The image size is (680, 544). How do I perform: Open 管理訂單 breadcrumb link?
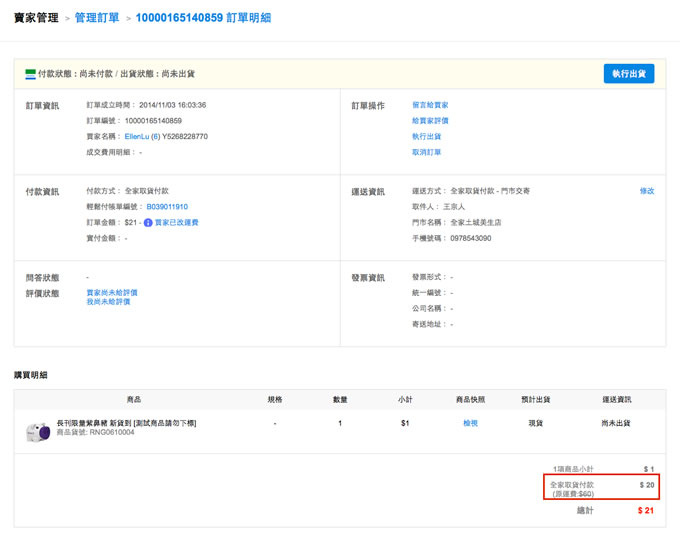point(95,18)
